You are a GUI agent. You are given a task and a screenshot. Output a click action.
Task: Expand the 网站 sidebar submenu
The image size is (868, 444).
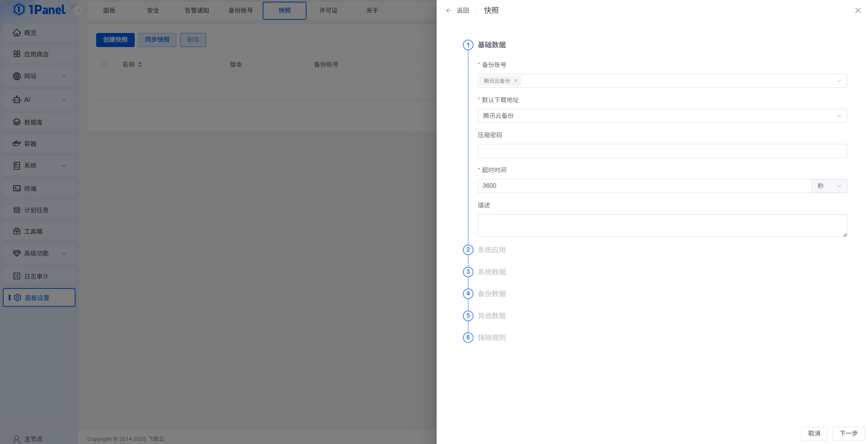pyautogui.click(x=64, y=76)
